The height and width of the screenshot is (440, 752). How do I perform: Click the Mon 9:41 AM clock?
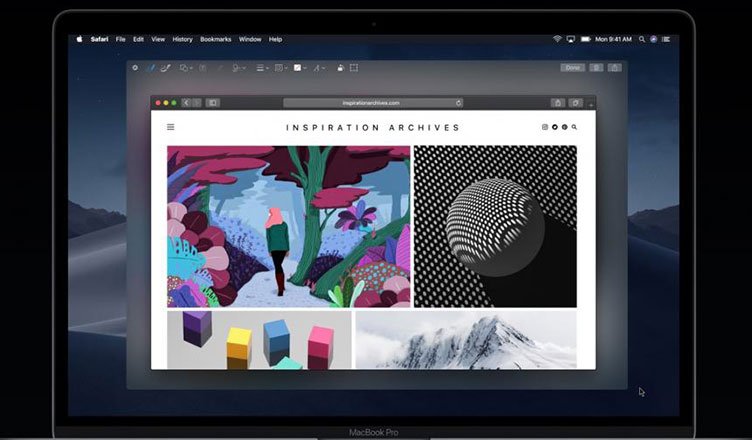[613, 39]
